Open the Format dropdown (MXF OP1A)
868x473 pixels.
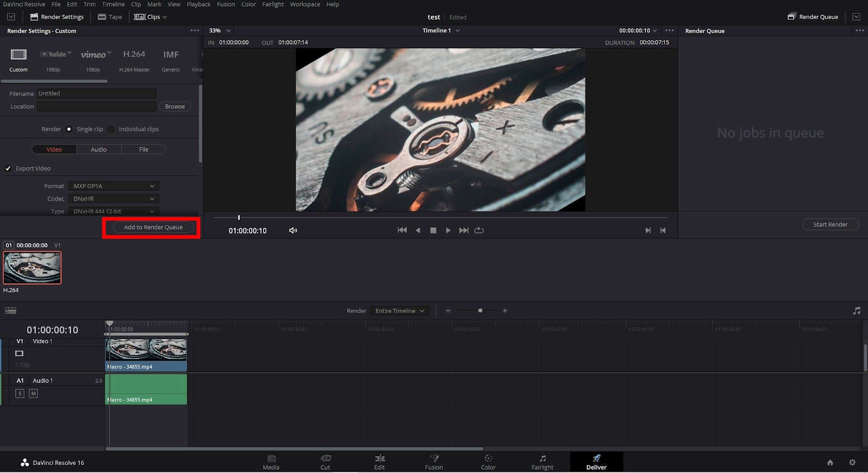pos(114,186)
